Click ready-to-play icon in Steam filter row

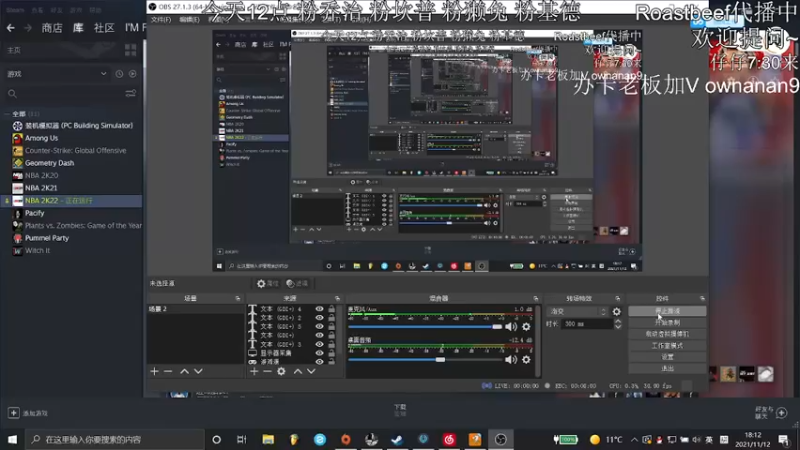click(x=133, y=73)
